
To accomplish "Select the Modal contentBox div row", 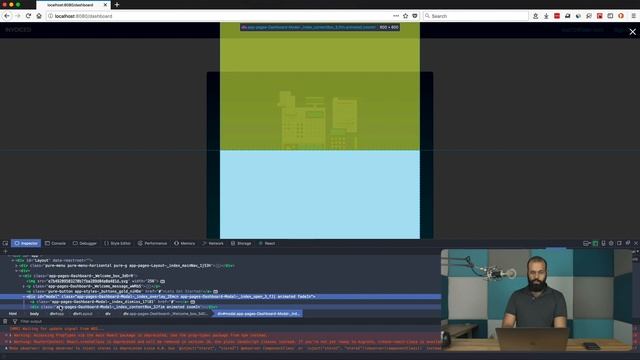I will 220,307.
